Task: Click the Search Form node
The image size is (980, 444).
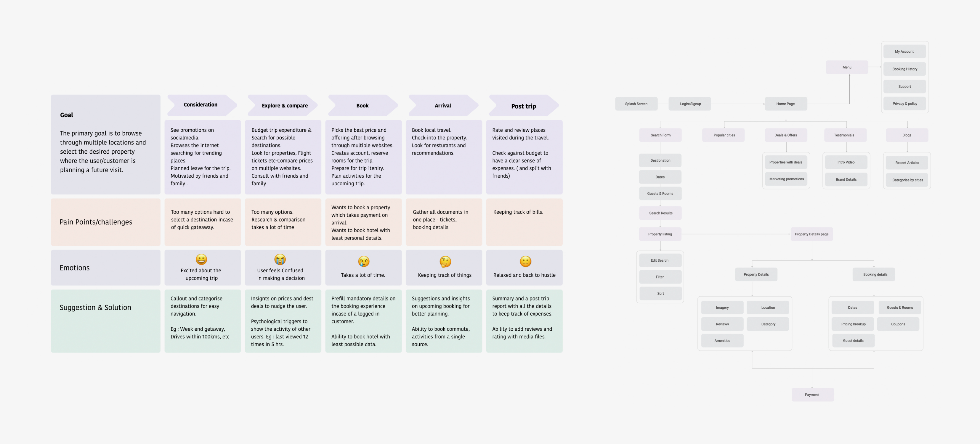Action: click(x=660, y=135)
